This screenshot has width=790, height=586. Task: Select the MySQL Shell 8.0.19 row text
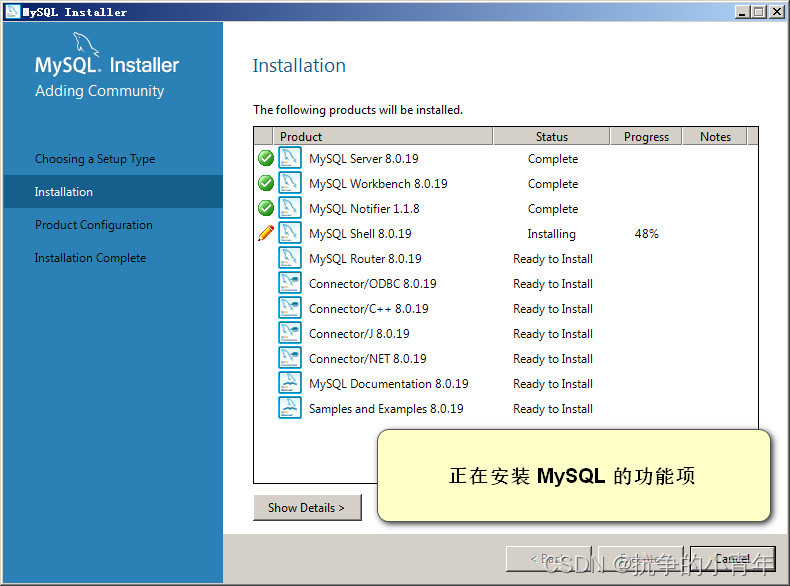click(360, 234)
